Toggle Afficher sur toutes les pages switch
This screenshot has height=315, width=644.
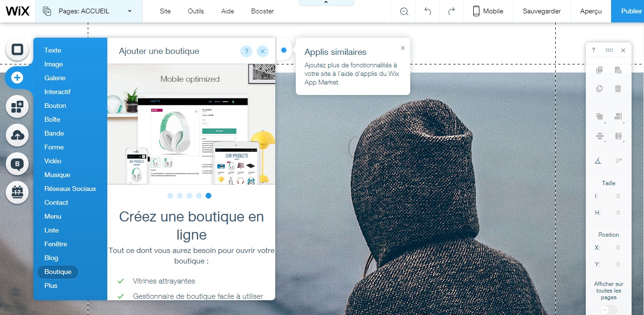coord(609,310)
